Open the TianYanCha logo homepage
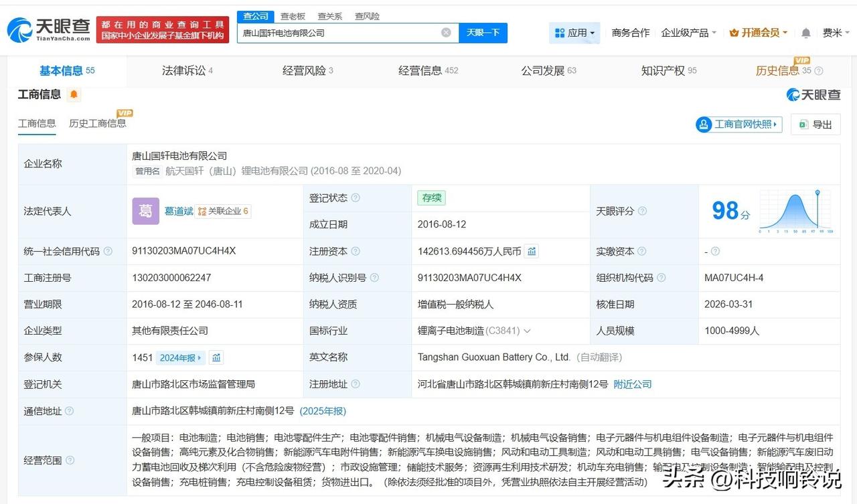 pos(48,29)
